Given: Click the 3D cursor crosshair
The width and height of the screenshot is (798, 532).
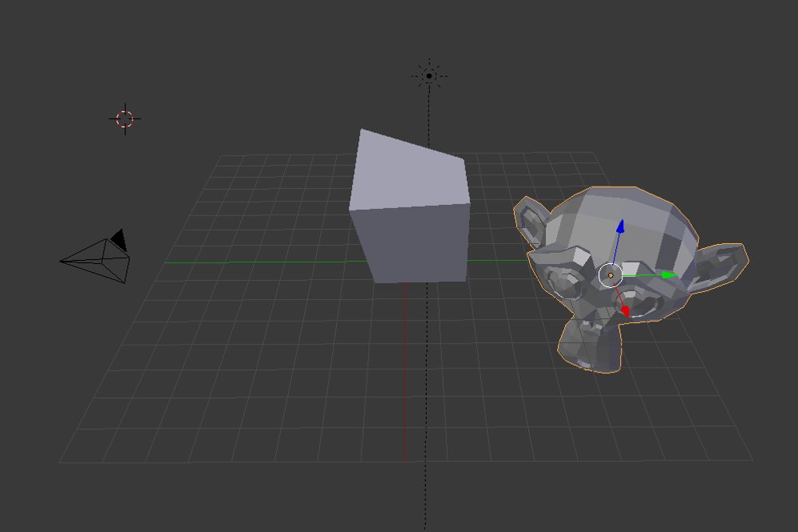Looking at the screenshot, I should click(124, 118).
